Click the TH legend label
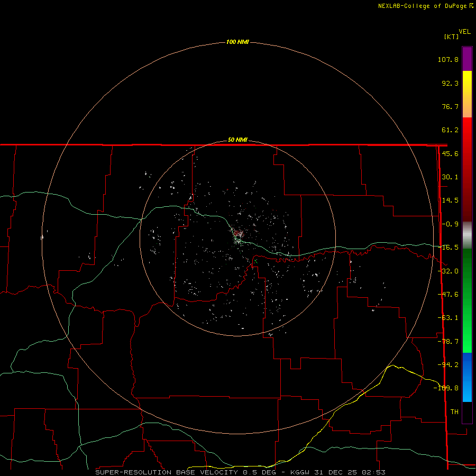This screenshot has width=476, height=476. (454, 412)
